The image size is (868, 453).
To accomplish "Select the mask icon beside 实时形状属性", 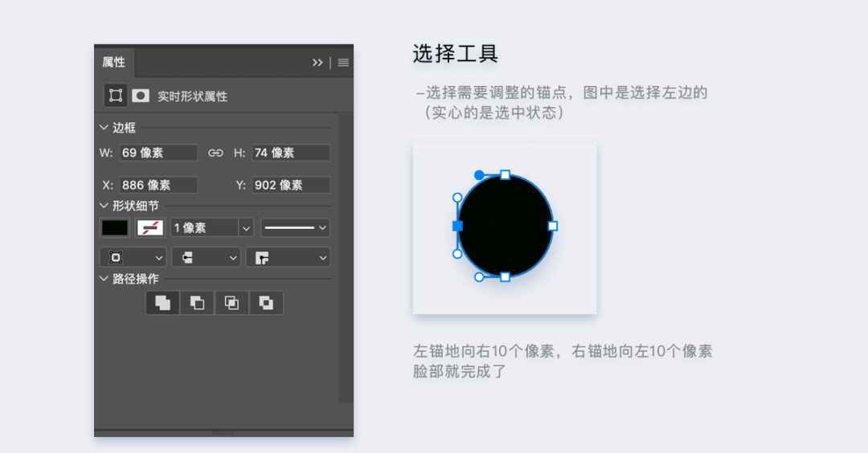I will 141,96.
